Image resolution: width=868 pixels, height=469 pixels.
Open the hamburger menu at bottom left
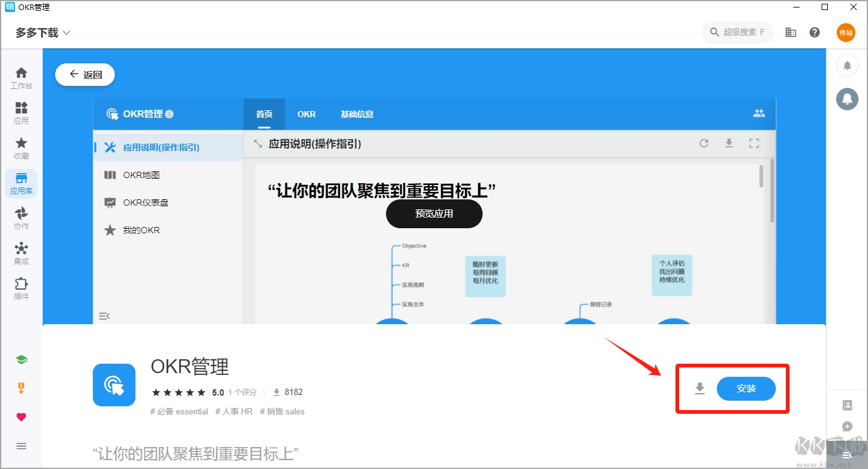click(21, 446)
